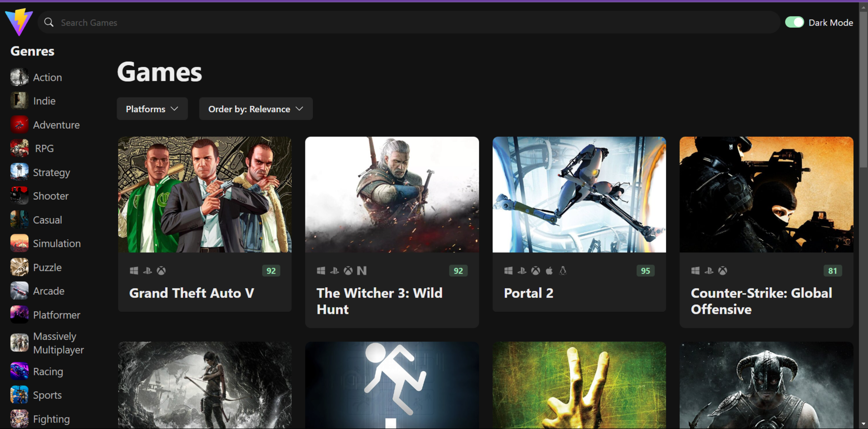868x429 pixels.
Task: Click the Action genre icon
Action: coord(19,77)
